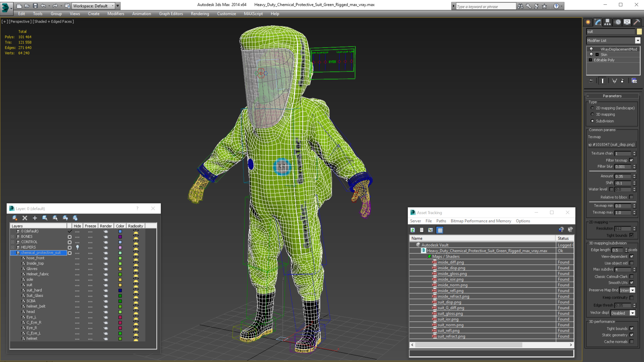Open the Modifier List dropdown
Screen dimensions: 644x362
coord(638,40)
